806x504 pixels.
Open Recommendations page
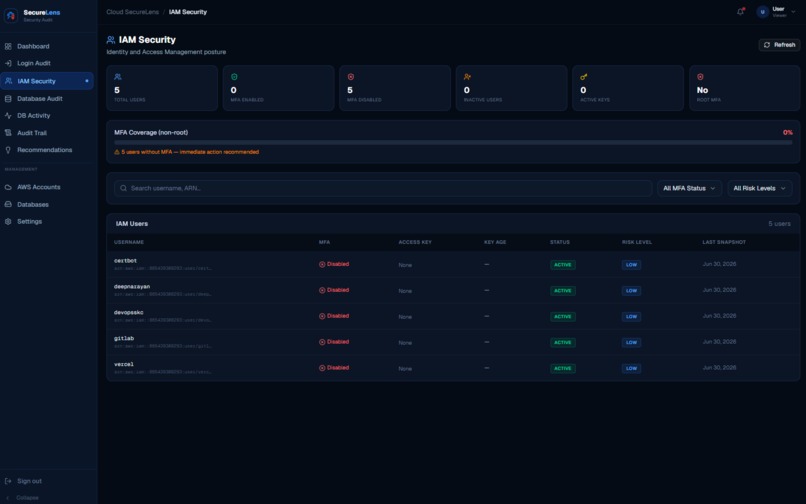pyautogui.click(x=47, y=150)
